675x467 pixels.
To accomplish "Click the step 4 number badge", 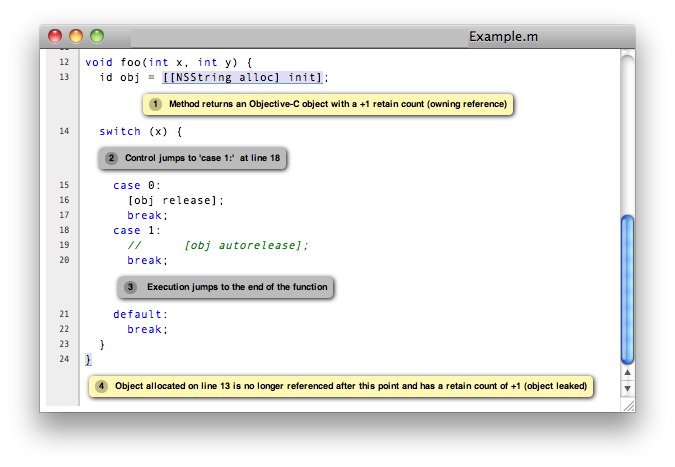I will 102,386.
